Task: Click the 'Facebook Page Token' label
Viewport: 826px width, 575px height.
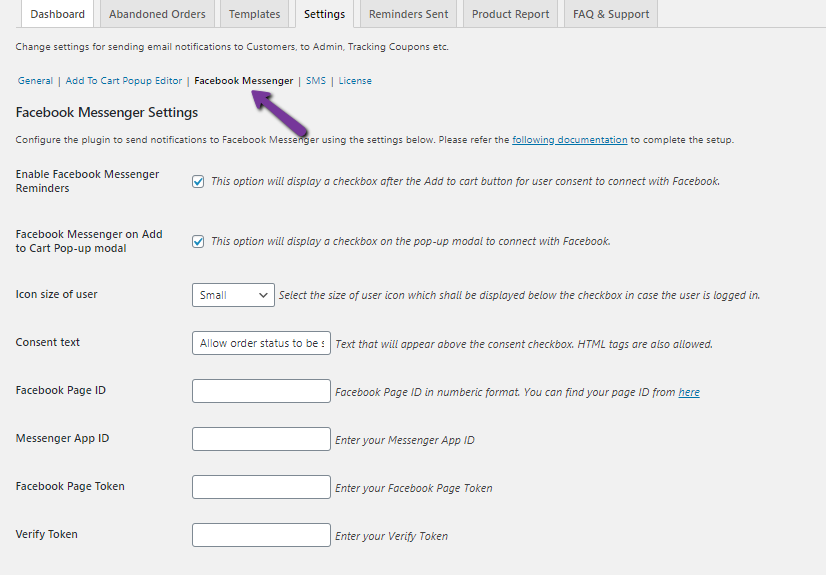Action: pyautogui.click(x=70, y=486)
